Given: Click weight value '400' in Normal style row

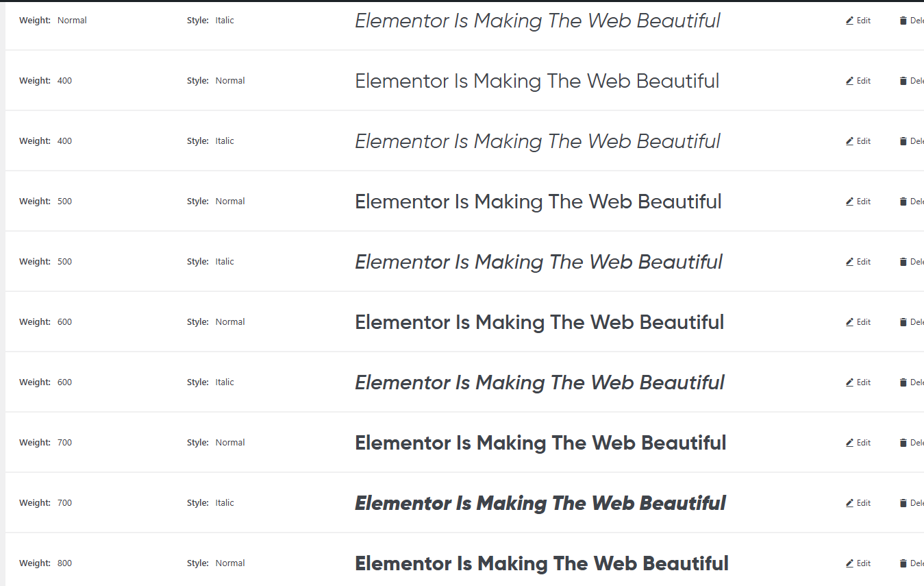Looking at the screenshot, I should 64,81.
